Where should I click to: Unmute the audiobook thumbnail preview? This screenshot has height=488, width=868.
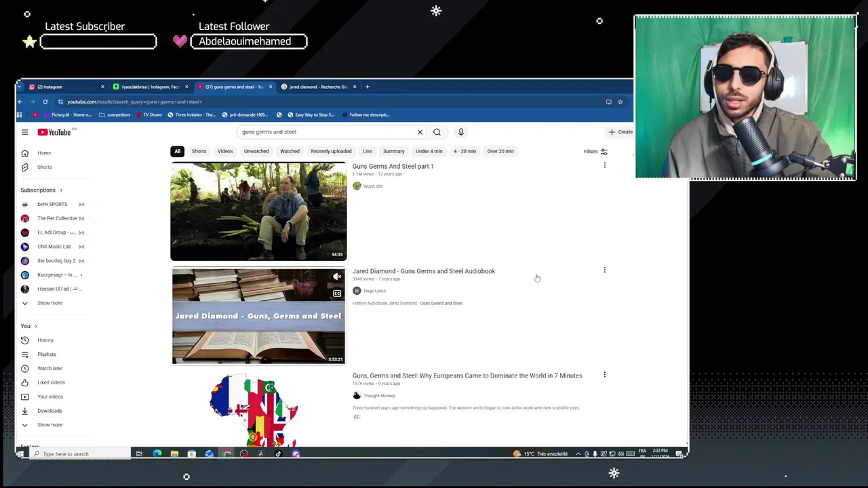[x=337, y=277]
